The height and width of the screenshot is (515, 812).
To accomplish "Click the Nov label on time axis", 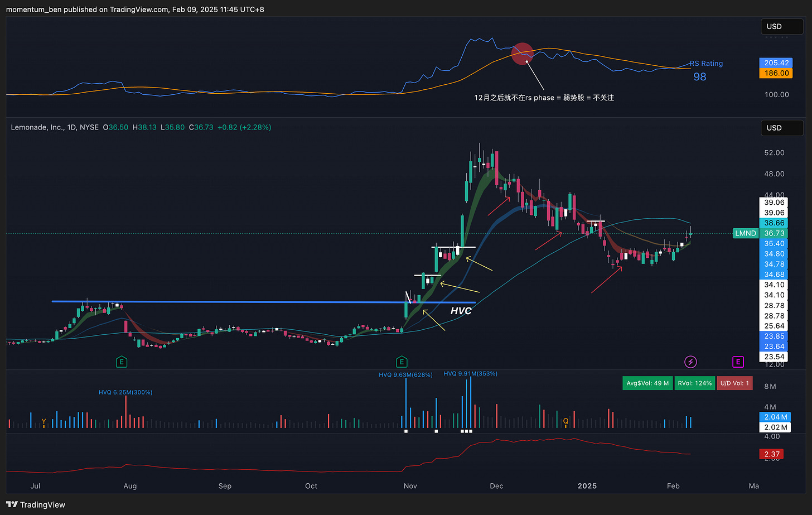I will click(410, 486).
